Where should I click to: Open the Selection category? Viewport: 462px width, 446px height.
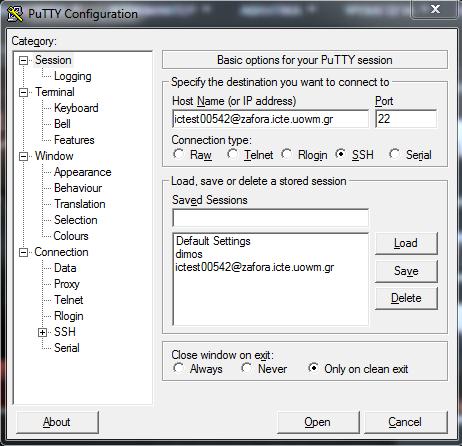tap(76, 220)
